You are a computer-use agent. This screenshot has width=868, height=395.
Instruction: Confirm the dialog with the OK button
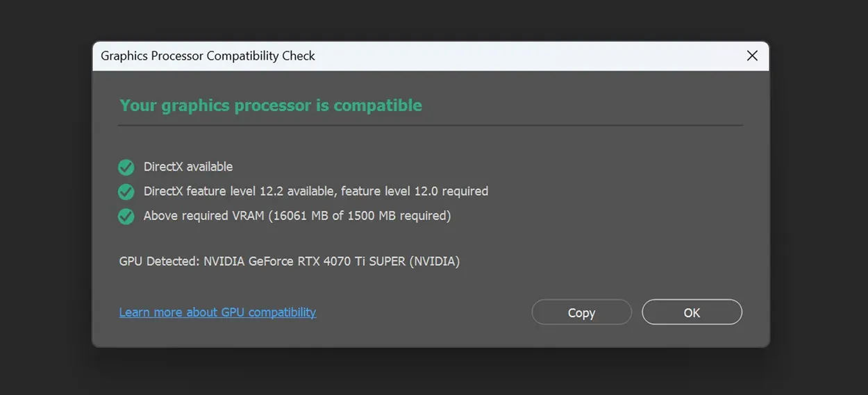click(692, 312)
